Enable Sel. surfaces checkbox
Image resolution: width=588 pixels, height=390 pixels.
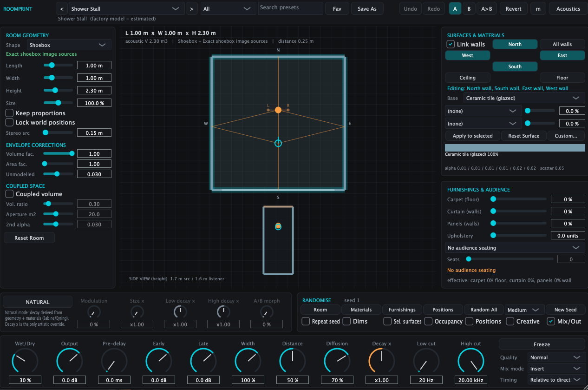click(387, 321)
